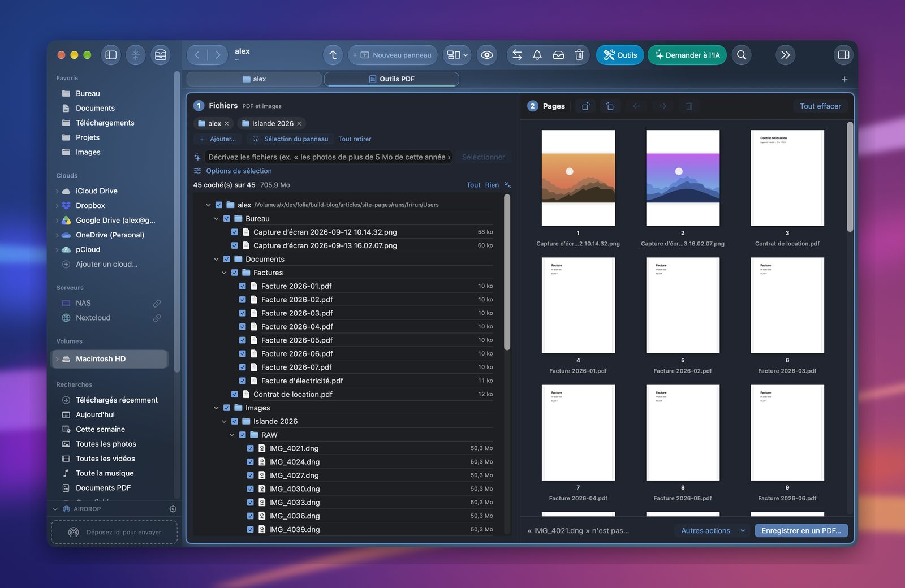Viewport: 905px width, 588px height.
Task: Toggle the left sidebar icon
Action: pyautogui.click(x=111, y=55)
